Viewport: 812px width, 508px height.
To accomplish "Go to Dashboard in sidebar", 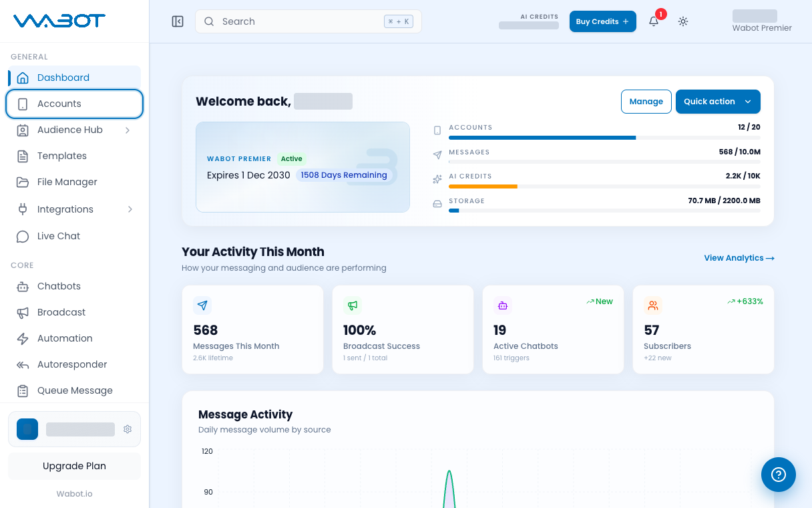I will pyautogui.click(x=75, y=78).
